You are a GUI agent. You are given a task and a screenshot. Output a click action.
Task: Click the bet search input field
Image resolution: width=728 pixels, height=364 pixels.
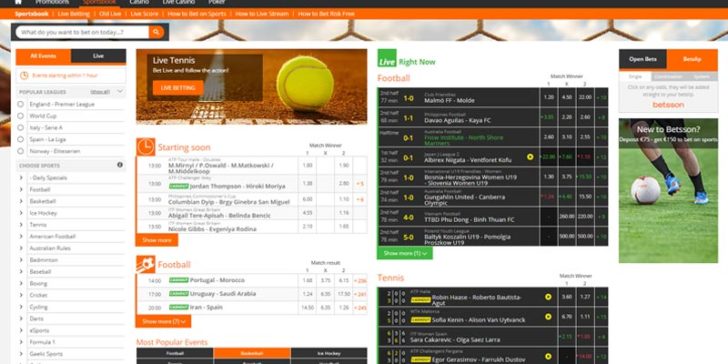coord(82,32)
